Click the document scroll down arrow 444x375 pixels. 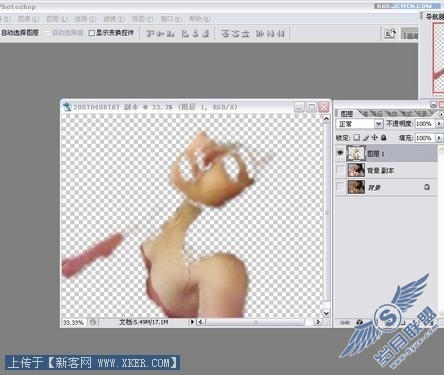(x=326, y=313)
